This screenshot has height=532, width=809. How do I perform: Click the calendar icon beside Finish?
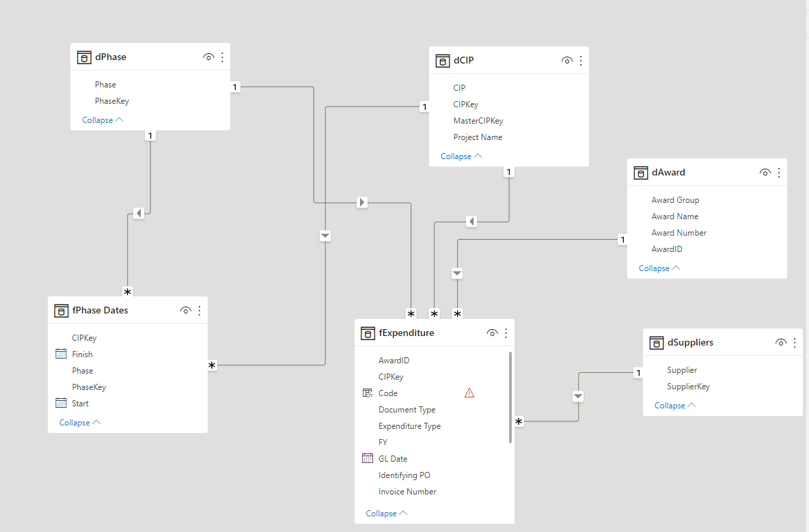point(61,354)
